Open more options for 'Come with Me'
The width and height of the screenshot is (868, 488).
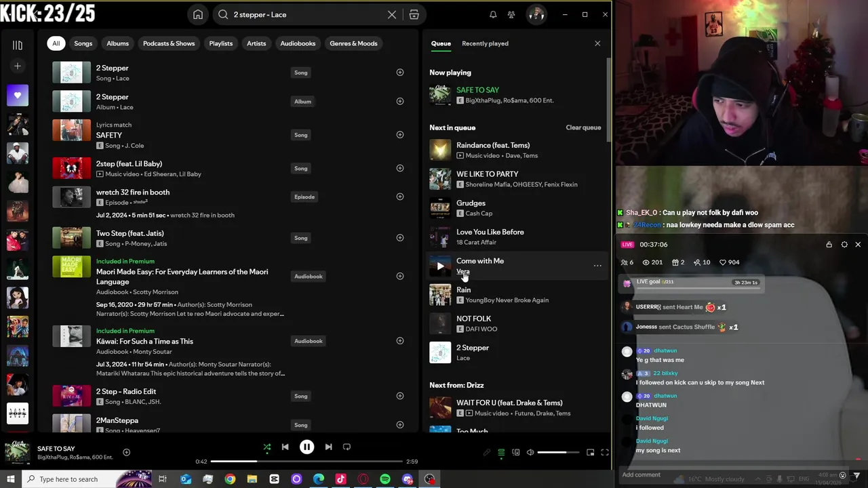click(x=597, y=266)
